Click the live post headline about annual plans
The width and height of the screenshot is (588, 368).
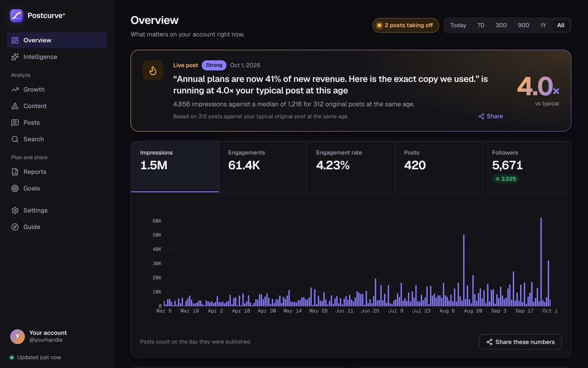[330, 85]
